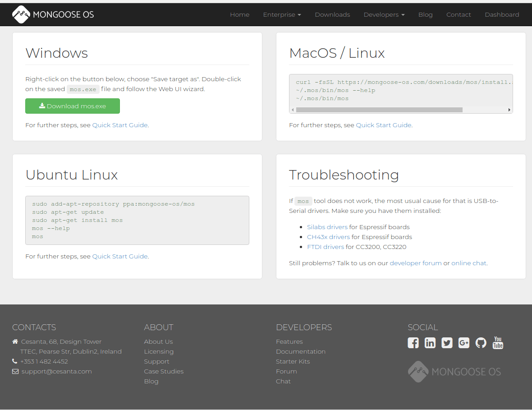Viewport: 532px width, 410px height.
Task: Open the YouTube social icon
Action: (498, 343)
